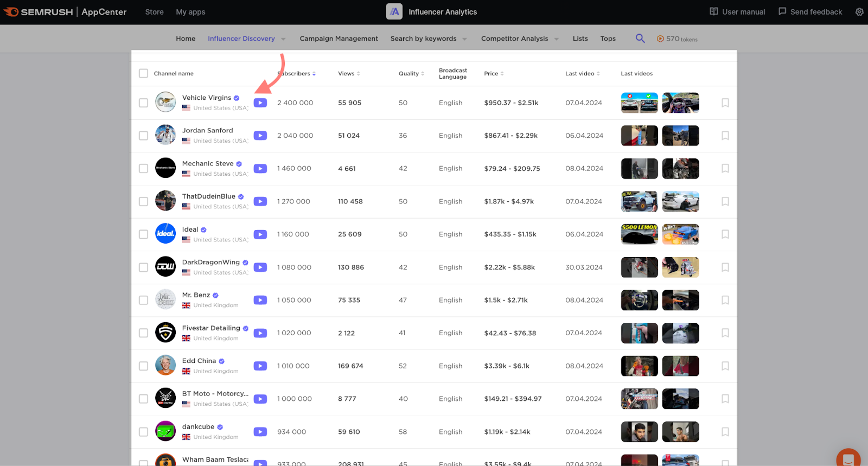The image size is (868, 466).
Task: Open the YouTube icon for Ideal
Action: tap(260, 234)
